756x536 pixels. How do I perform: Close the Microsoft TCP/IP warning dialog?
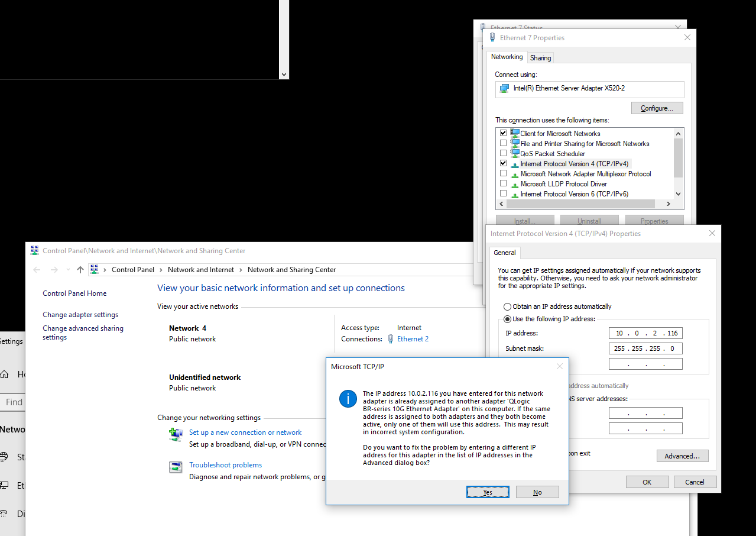pos(560,367)
